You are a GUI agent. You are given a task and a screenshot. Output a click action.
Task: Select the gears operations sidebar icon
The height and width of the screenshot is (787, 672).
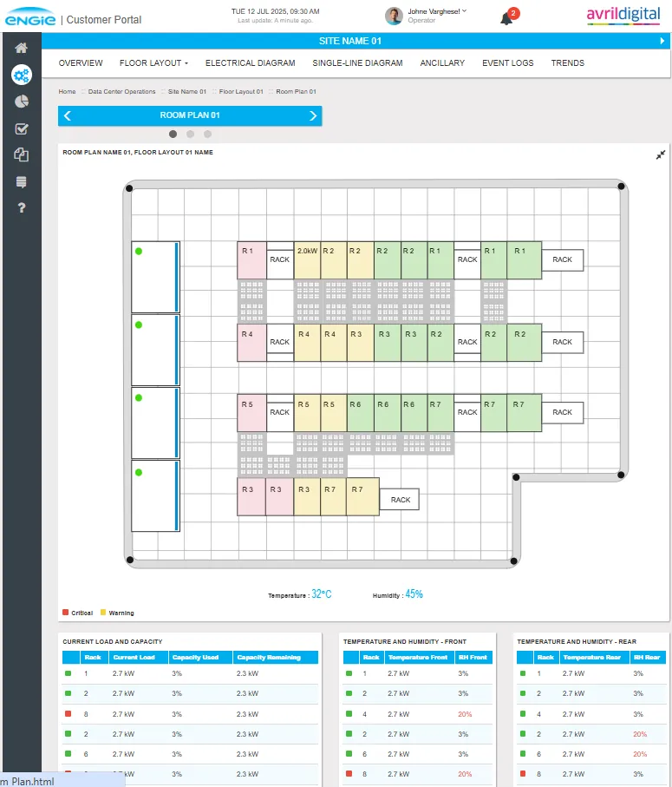22,75
